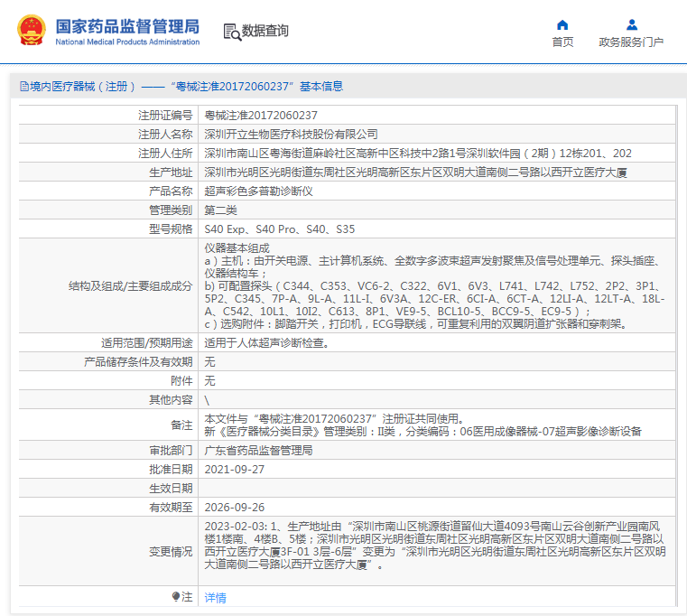Select the 注册人住所 address value

tap(418, 153)
